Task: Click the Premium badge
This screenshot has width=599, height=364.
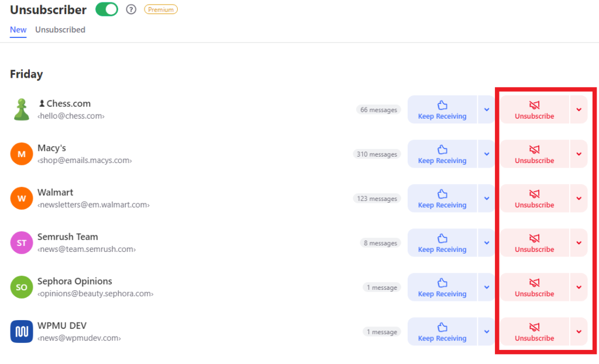Action: click(161, 9)
